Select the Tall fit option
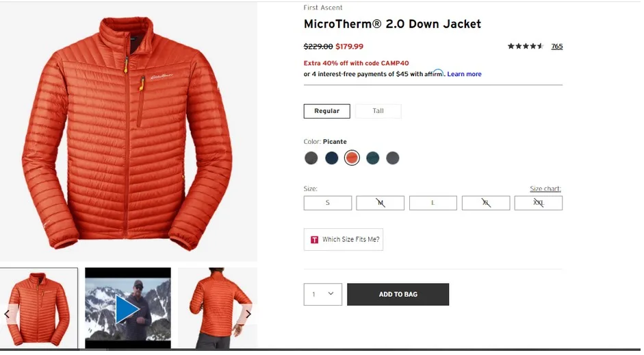Image resolution: width=644 pixels, height=355 pixels. click(378, 111)
